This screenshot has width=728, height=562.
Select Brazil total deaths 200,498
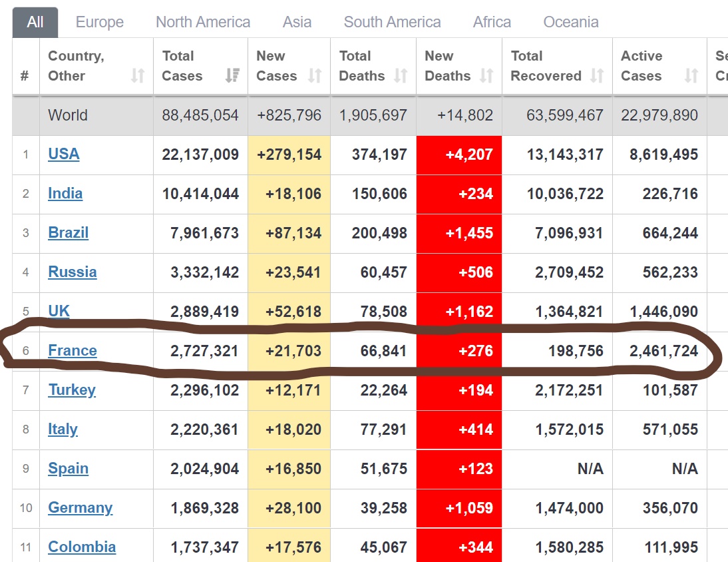click(379, 232)
